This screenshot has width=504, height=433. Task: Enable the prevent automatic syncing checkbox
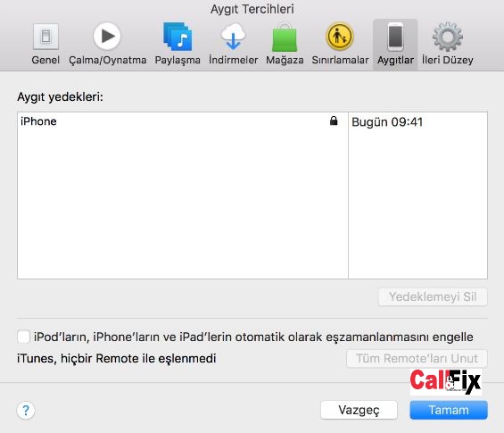point(23,337)
